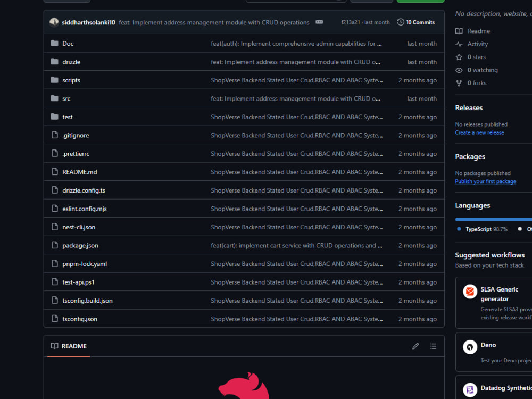Viewport: 532px width, 399px height.
Task: Click the Datadog Synthetics logo
Action: 470,390
